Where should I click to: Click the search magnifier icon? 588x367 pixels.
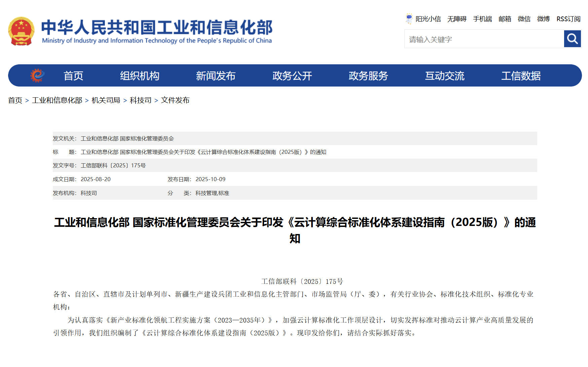(572, 39)
